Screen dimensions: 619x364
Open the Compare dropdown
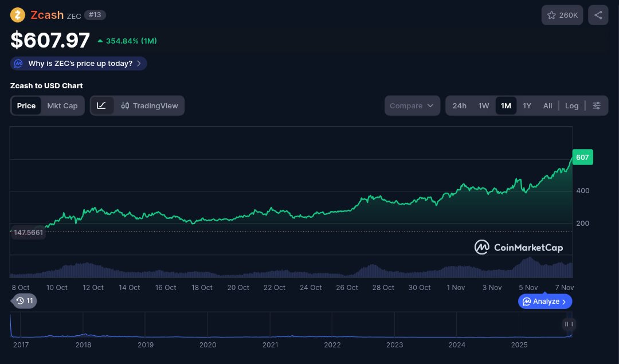point(412,106)
